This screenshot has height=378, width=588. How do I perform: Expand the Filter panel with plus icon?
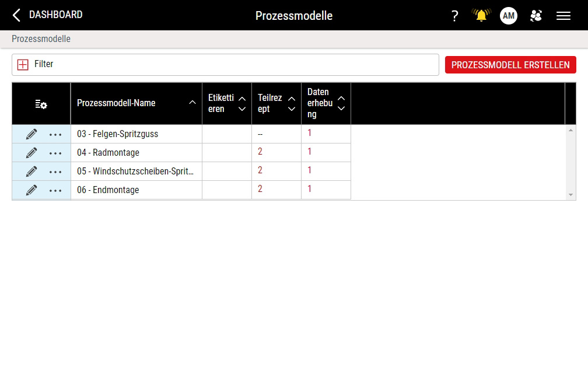(x=23, y=65)
